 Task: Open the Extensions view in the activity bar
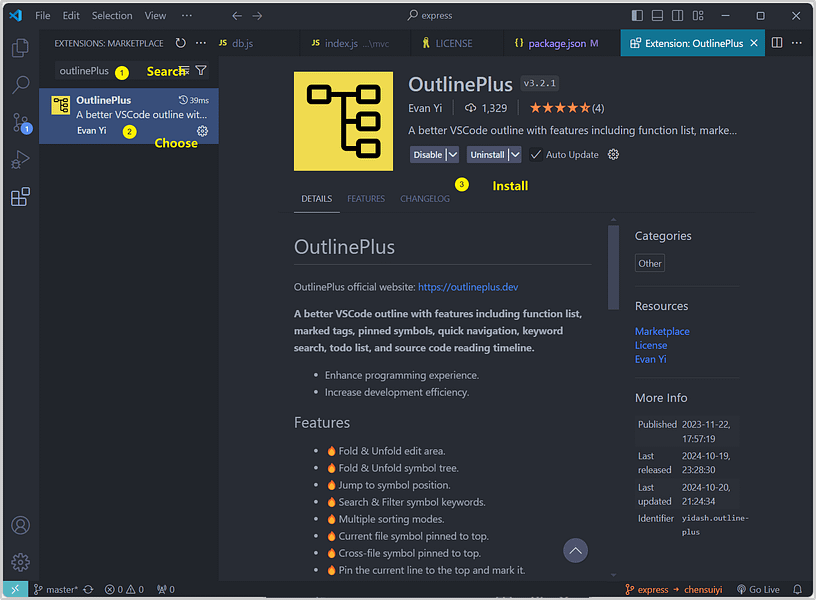20,196
